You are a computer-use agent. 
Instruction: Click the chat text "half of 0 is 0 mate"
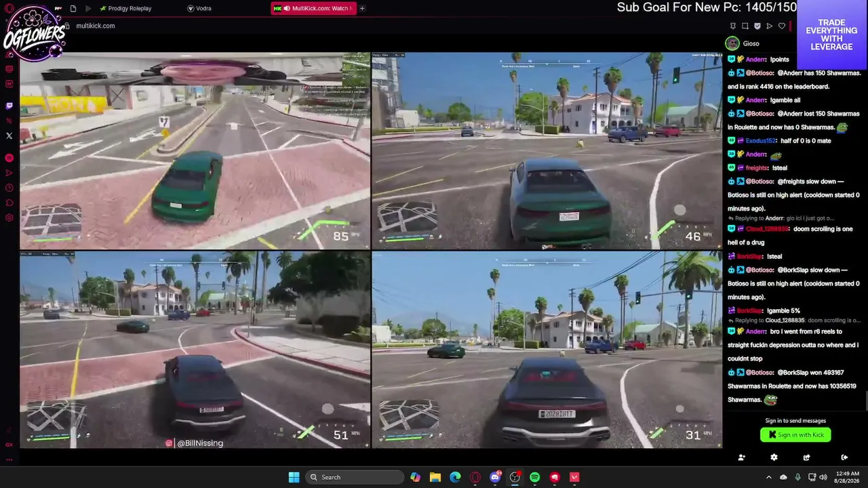tap(806, 141)
